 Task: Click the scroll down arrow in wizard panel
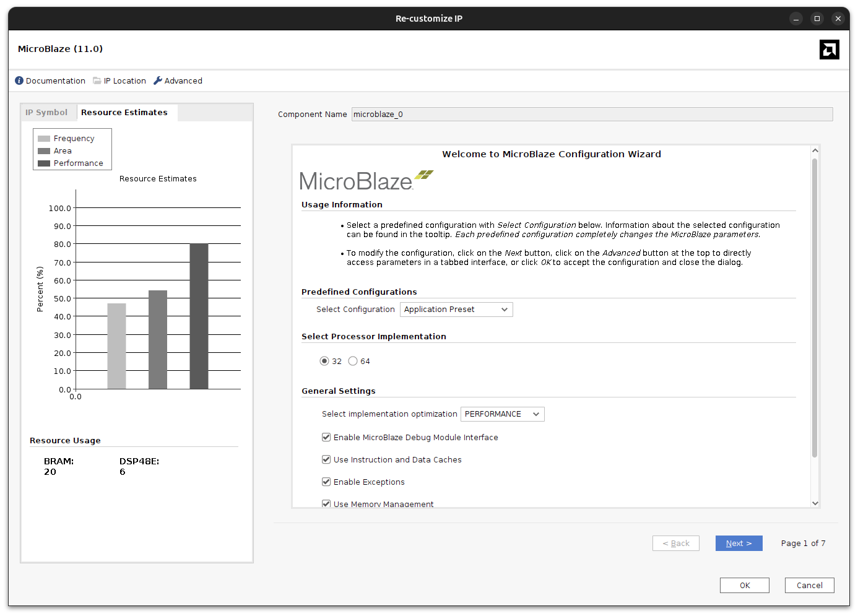[815, 503]
